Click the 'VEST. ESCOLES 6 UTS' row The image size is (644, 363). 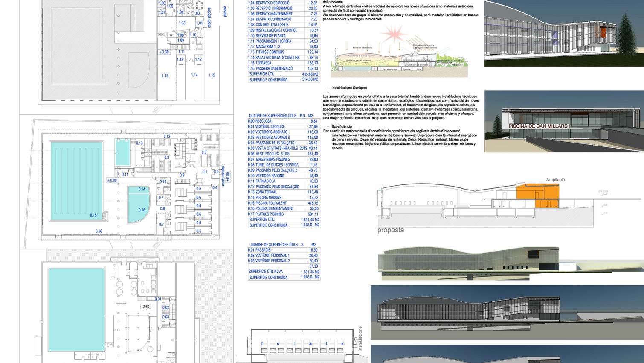[283, 154]
